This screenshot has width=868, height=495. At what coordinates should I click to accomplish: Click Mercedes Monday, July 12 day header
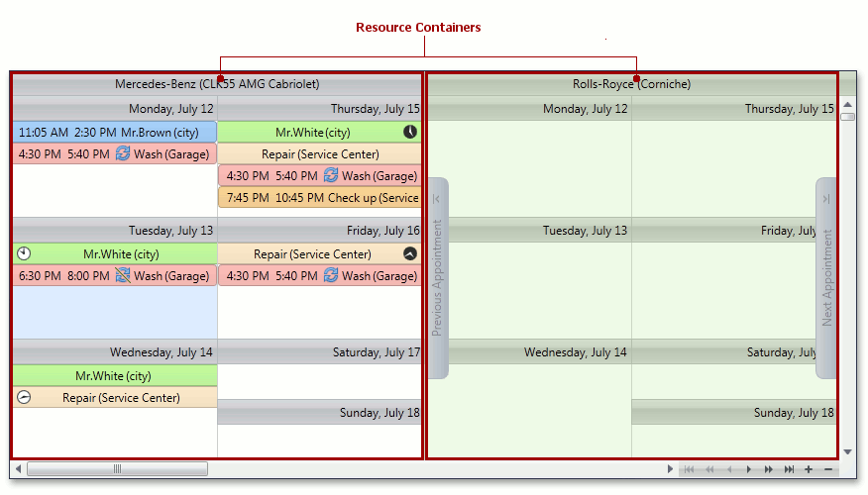pyautogui.click(x=115, y=108)
